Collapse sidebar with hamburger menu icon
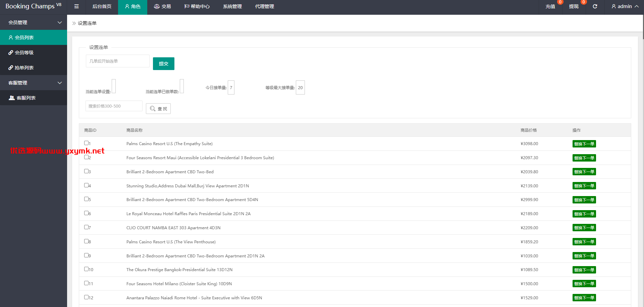 [x=76, y=6]
